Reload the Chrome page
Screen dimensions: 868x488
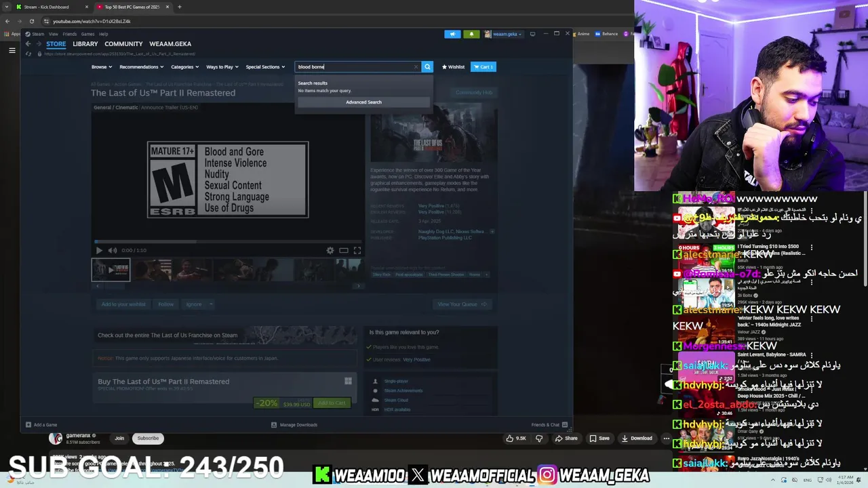click(x=31, y=21)
